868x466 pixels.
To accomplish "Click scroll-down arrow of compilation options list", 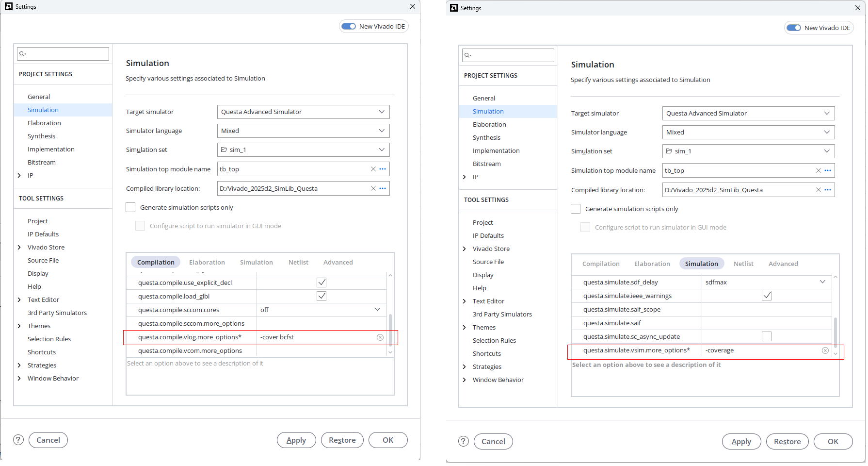I will [390, 352].
